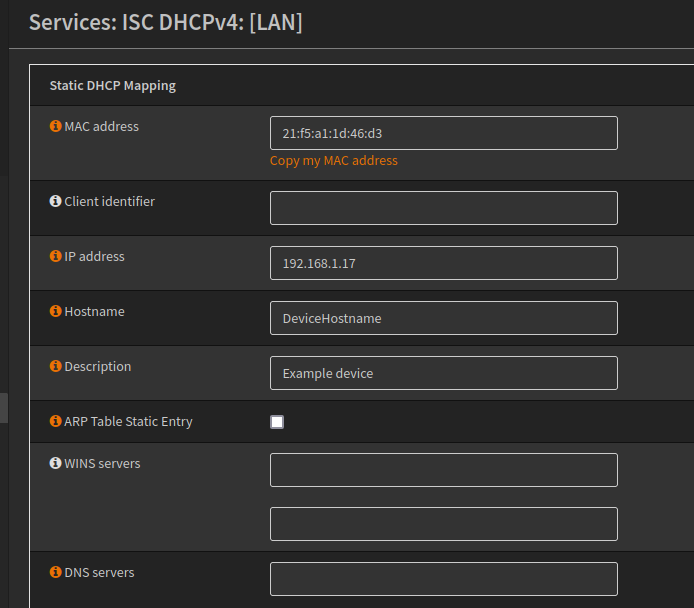Click the Client identifier label
Screen dimensions: 694x608
tap(109, 201)
